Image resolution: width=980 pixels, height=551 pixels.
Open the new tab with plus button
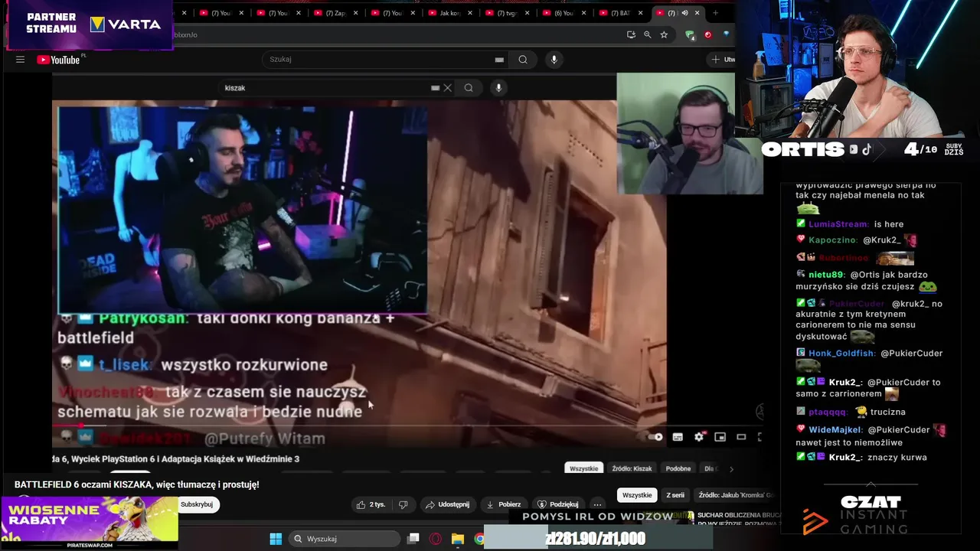(x=716, y=13)
